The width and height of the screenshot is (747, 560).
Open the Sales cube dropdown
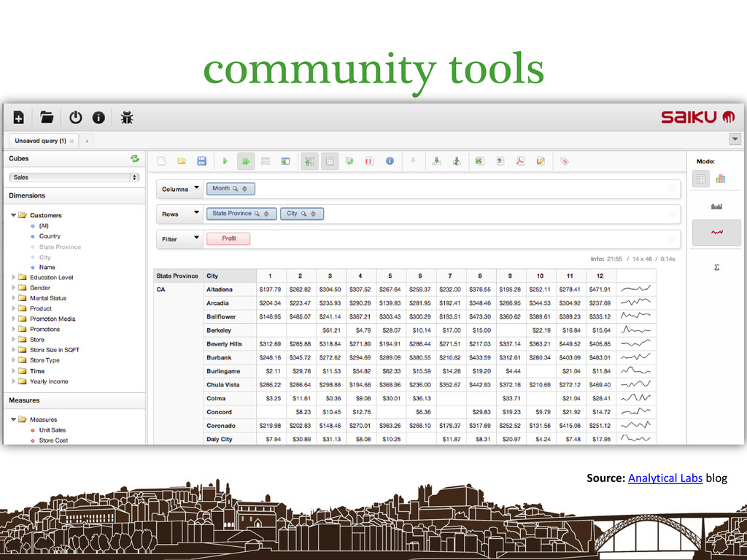tap(74, 177)
